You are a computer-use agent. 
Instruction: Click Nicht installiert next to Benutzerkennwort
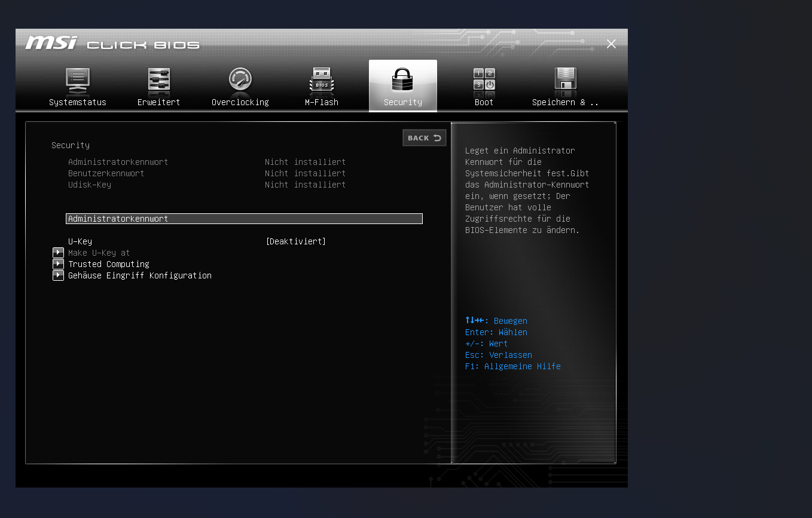(306, 173)
